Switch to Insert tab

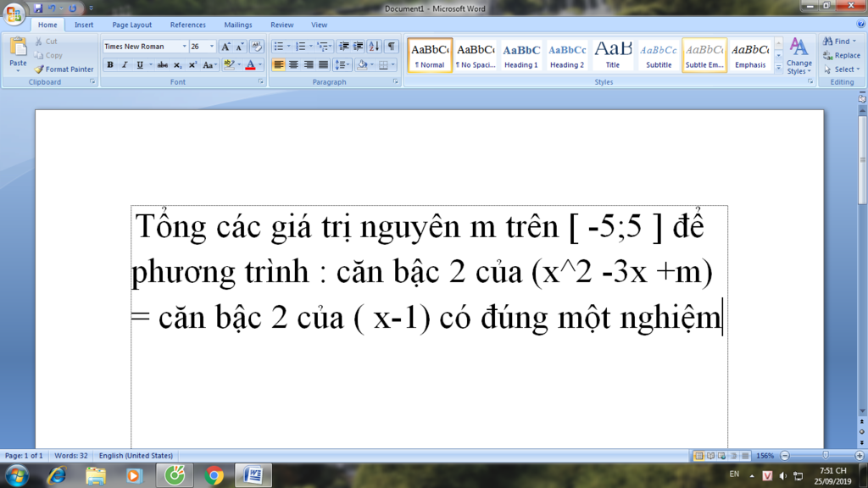click(84, 25)
